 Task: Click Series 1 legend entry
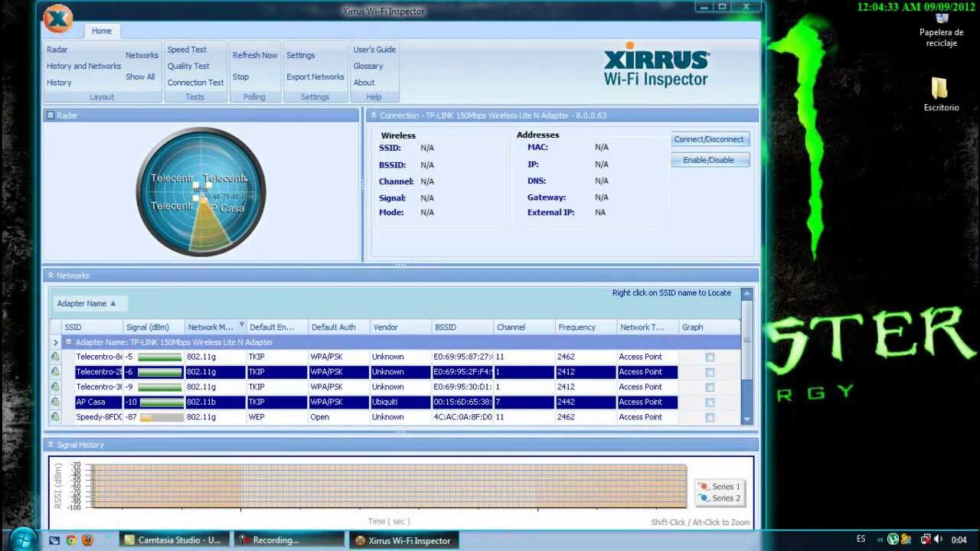719,487
